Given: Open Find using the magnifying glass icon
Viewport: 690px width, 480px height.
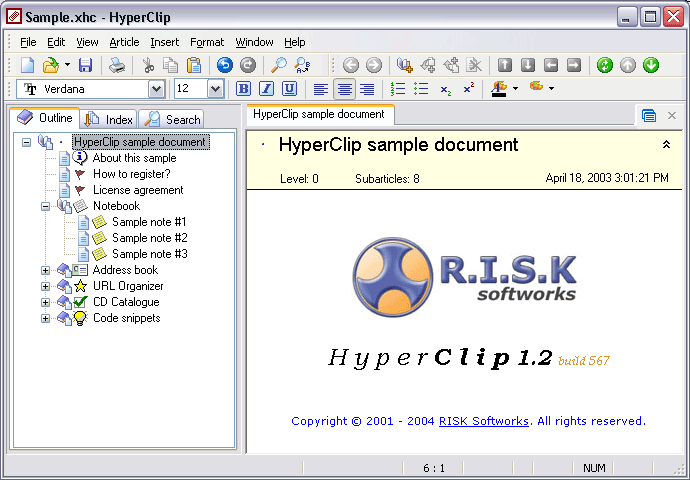Looking at the screenshot, I should [x=279, y=65].
